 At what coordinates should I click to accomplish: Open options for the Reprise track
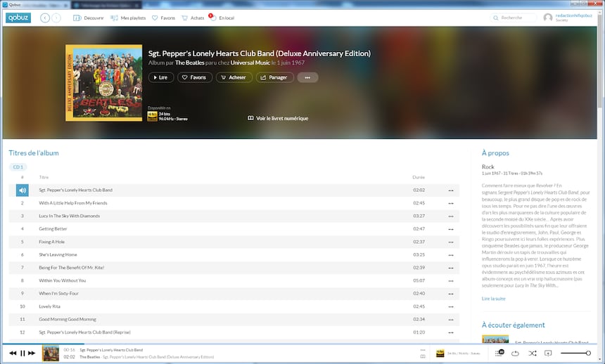451,333
